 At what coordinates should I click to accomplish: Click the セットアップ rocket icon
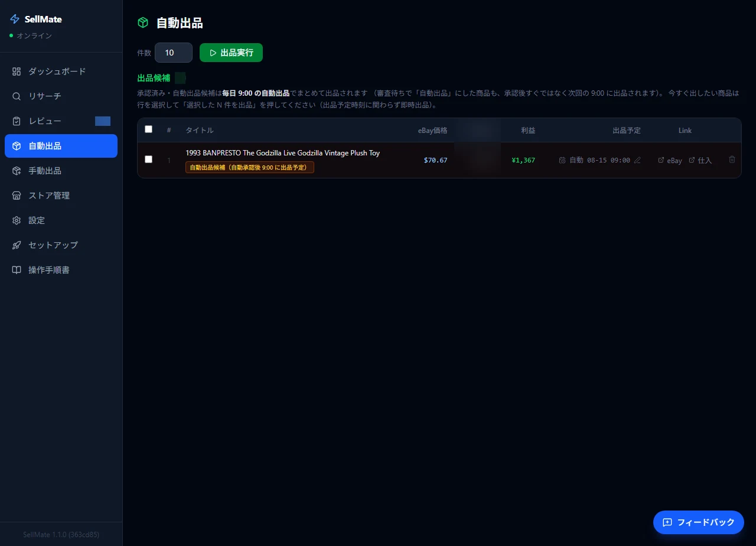(17, 245)
